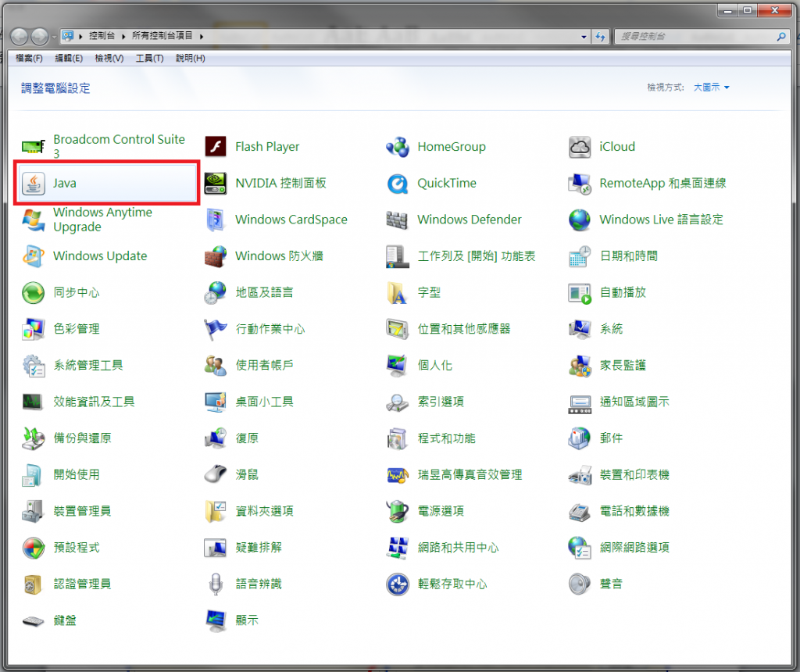Screen dimensions: 800x672
Task: Open the Flash Player icon
Action: coord(216,147)
